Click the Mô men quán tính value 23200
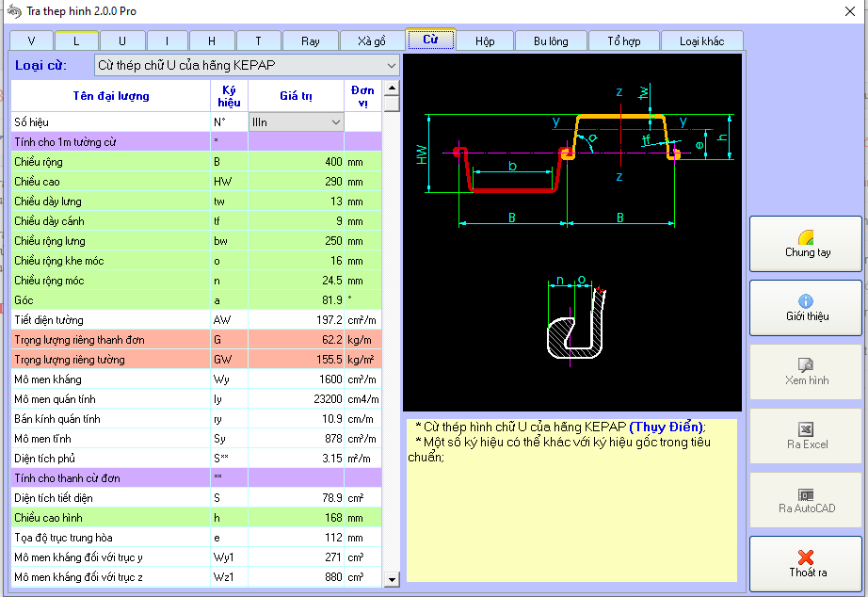 pyautogui.click(x=297, y=399)
